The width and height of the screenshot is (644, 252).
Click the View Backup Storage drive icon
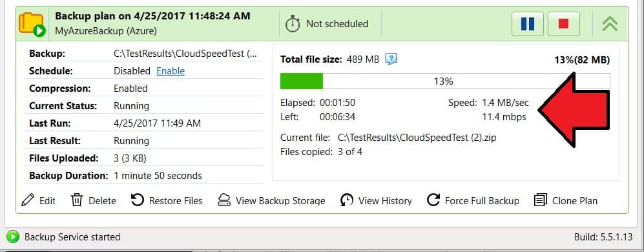pyautogui.click(x=224, y=200)
